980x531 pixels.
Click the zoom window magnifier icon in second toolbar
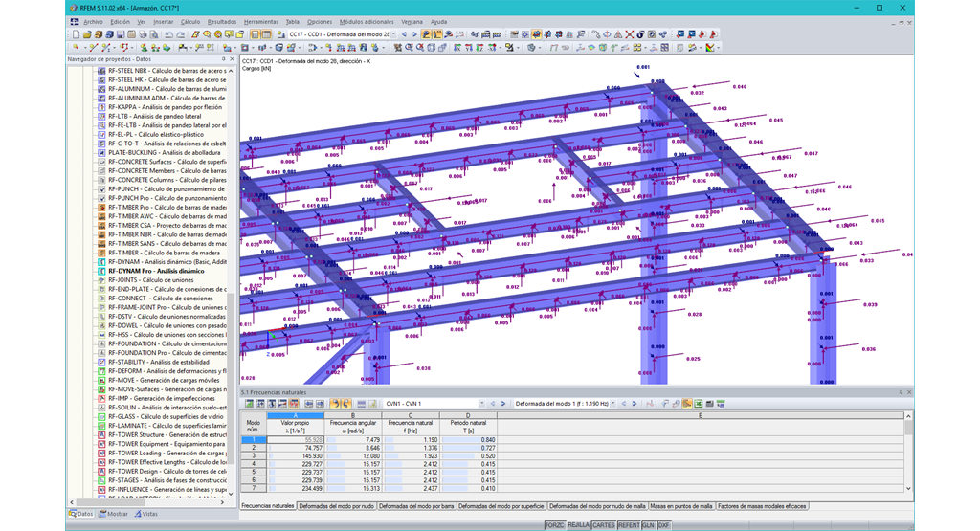pos(409,47)
